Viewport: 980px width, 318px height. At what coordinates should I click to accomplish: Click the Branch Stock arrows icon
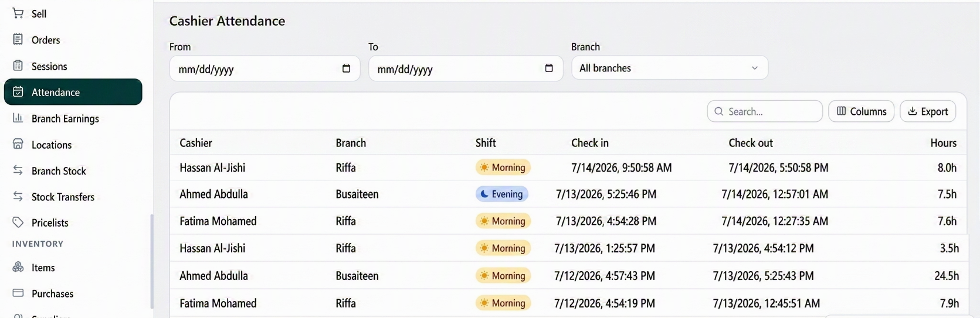[x=18, y=170]
